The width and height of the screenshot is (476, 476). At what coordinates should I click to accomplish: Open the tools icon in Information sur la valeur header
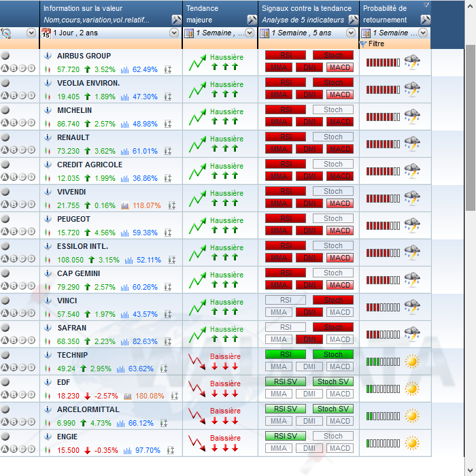pyautogui.click(x=176, y=20)
